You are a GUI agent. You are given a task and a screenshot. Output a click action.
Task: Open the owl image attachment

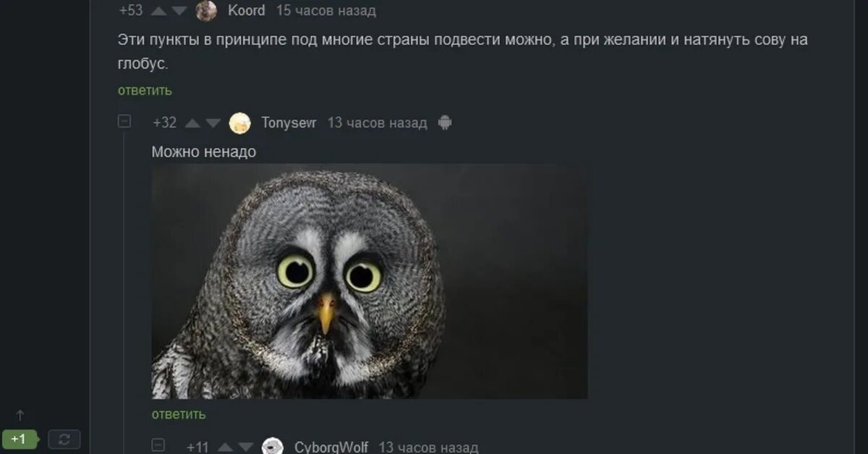pos(370,281)
